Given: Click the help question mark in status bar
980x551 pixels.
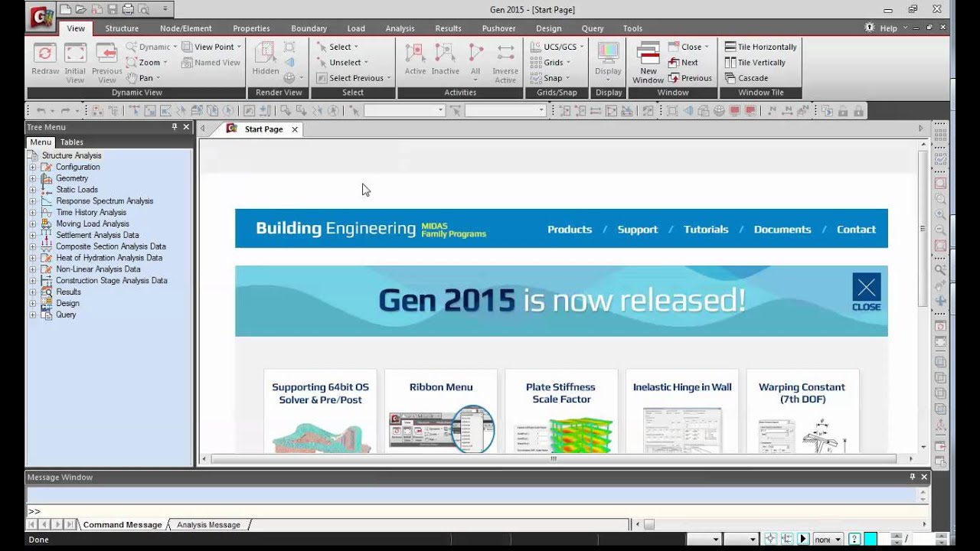Looking at the screenshot, I should pos(854,540).
